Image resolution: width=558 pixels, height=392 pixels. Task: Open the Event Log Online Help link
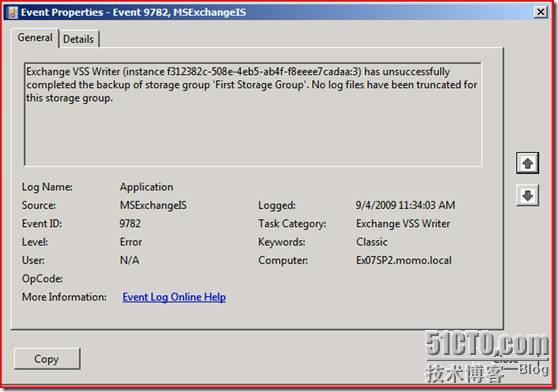click(x=174, y=297)
